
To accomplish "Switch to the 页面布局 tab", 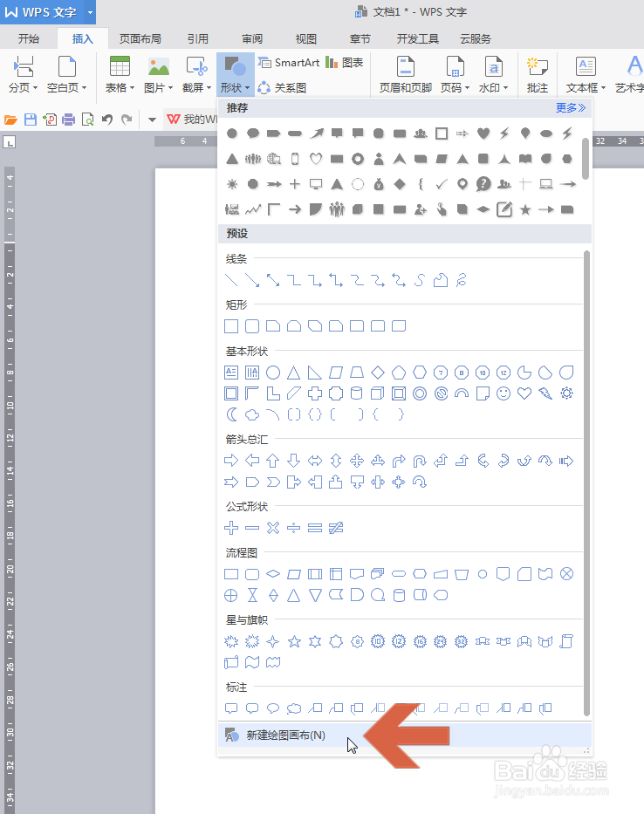I will tap(140, 39).
